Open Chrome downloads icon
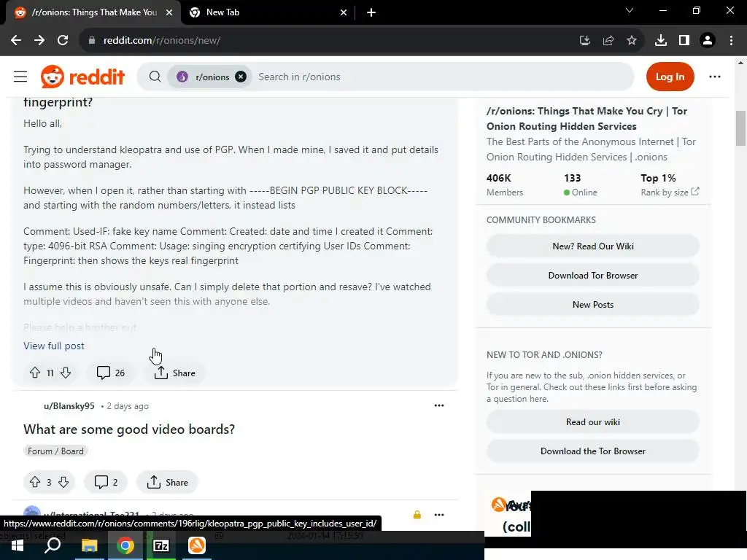The width and height of the screenshot is (747, 560). tap(661, 41)
